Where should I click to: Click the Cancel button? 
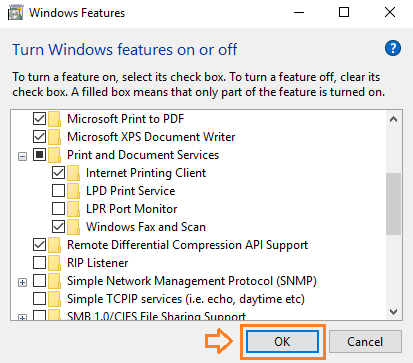(365, 342)
